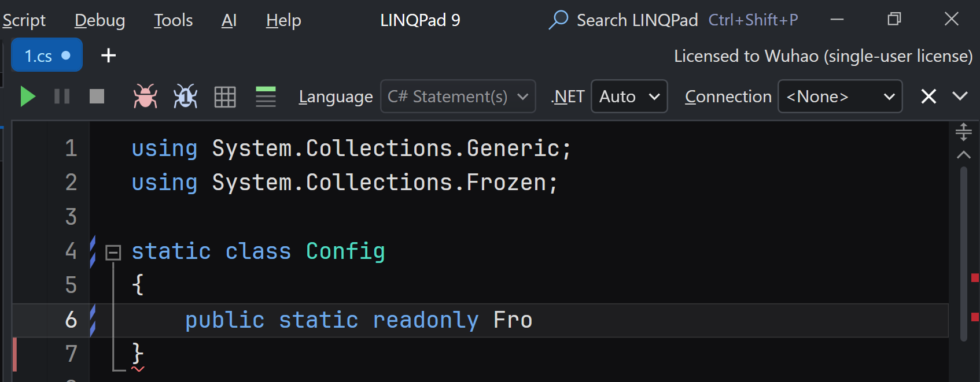Open the Language dropdown showing C# Statement(s)
The image size is (980, 382).
458,97
